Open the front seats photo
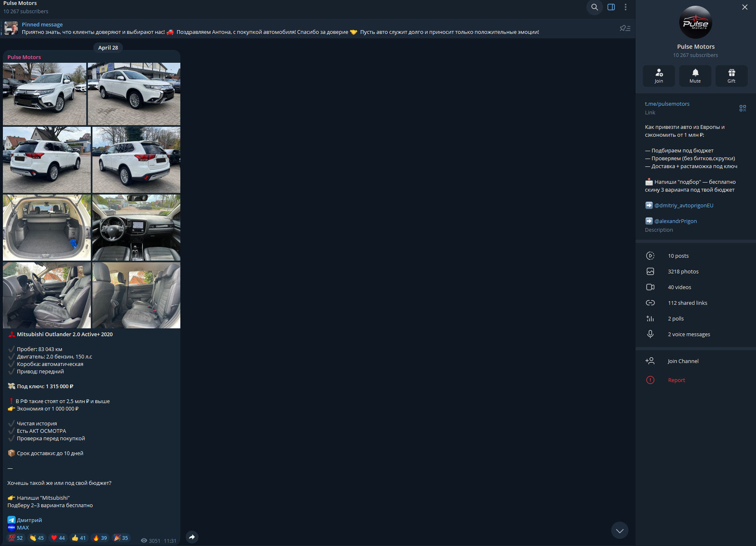Image resolution: width=756 pixels, height=546 pixels. click(47, 295)
